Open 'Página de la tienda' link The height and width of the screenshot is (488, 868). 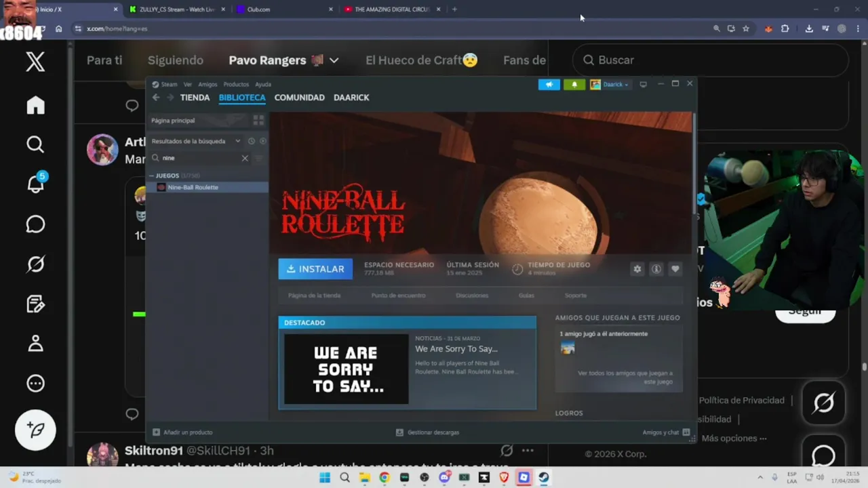[314, 296]
